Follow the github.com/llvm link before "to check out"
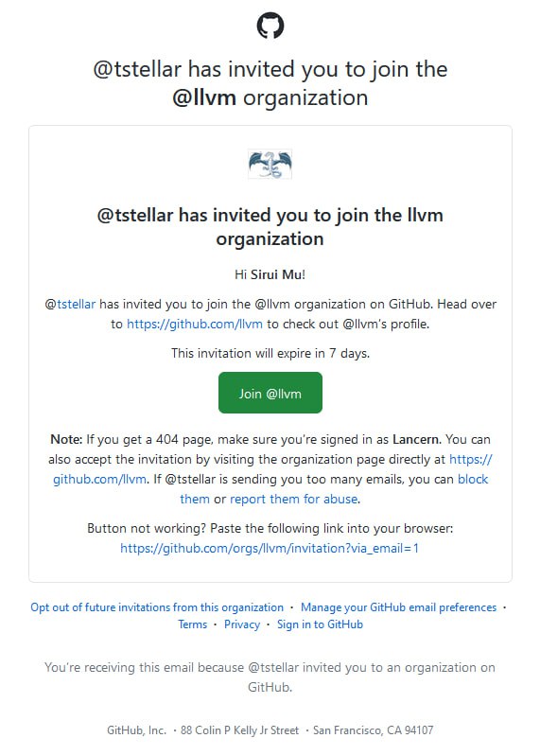This screenshot has width=540, height=756. coord(195,324)
